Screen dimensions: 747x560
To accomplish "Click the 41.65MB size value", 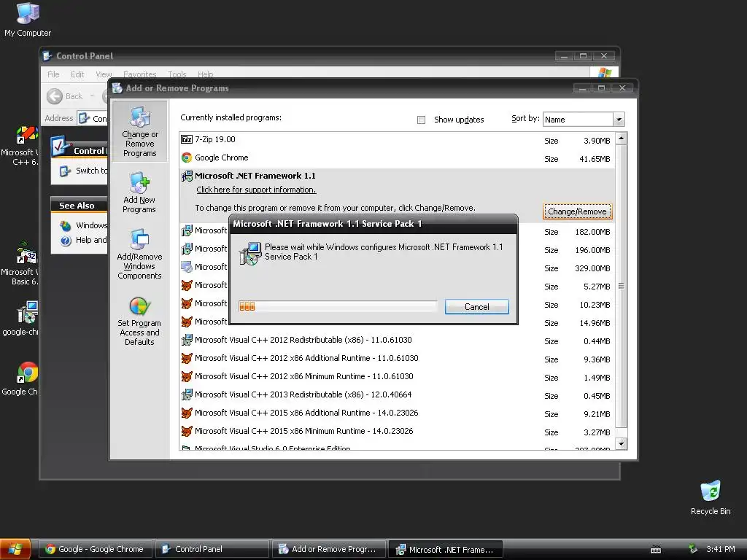I will (595, 159).
